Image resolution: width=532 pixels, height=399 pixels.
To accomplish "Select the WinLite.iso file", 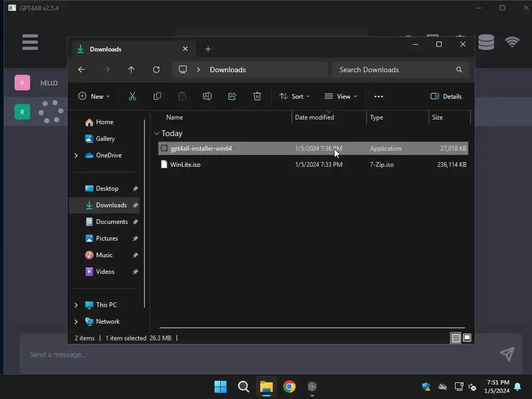I will tap(313, 165).
